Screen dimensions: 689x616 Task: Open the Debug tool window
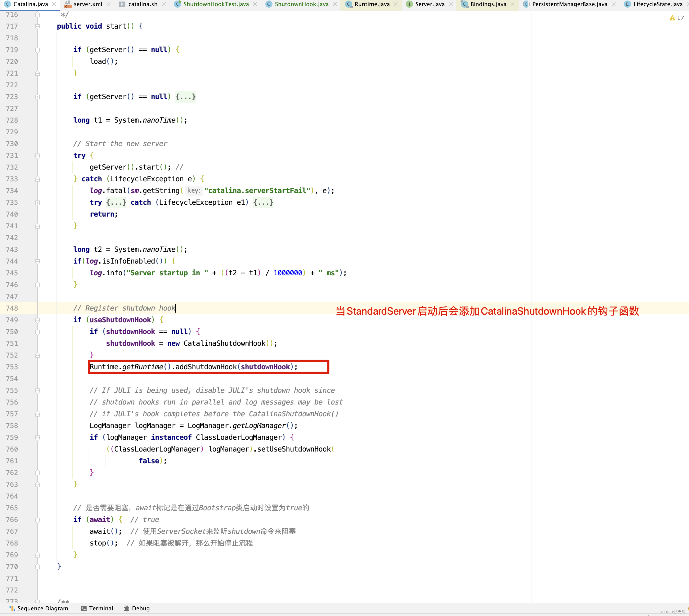click(x=137, y=608)
